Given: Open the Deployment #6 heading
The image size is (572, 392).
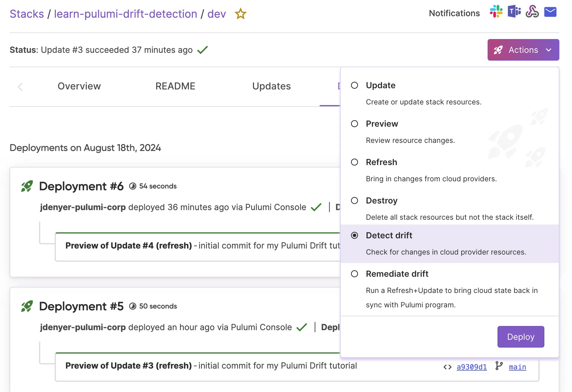Looking at the screenshot, I should point(81,186).
